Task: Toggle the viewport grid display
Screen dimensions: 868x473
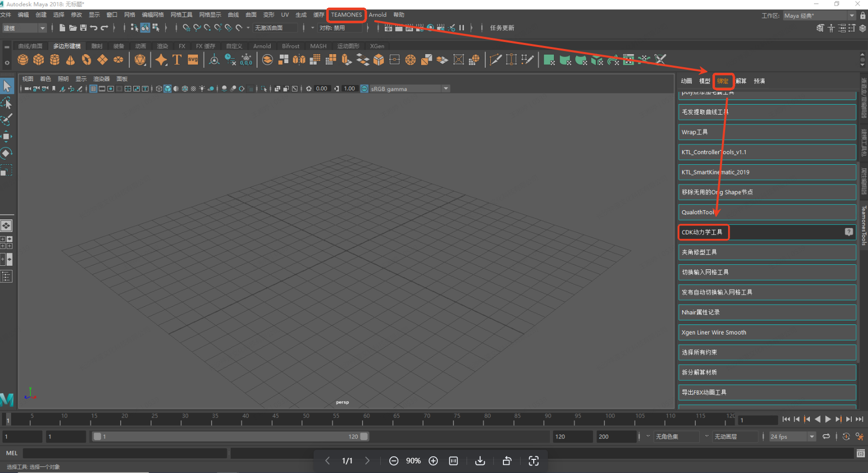Action: pyautogui.click(x=93, y=89)
